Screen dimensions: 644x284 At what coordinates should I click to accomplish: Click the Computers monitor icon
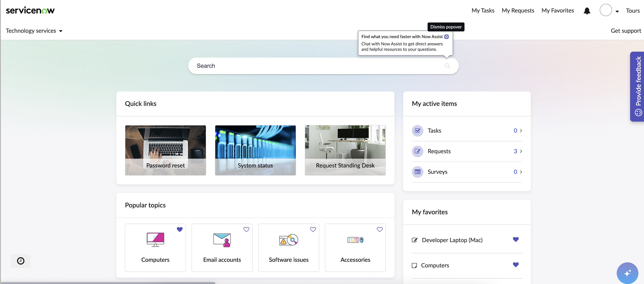[x=155, y=240]
